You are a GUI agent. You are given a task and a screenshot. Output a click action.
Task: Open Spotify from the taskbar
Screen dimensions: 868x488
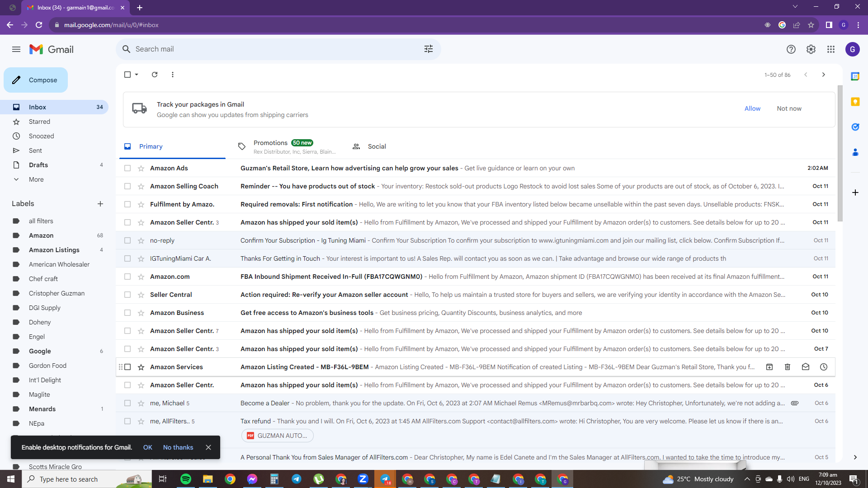pyautogui.click(x=186, y=479)
